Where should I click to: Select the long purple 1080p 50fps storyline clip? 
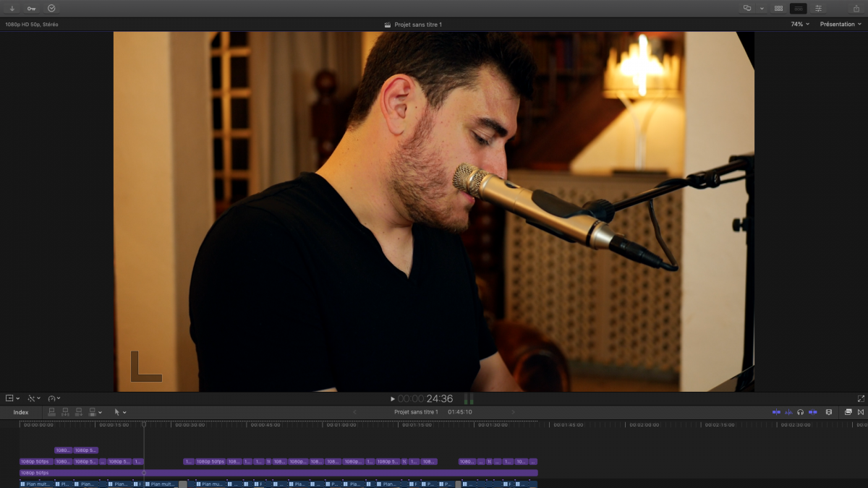tap(278, 473)
